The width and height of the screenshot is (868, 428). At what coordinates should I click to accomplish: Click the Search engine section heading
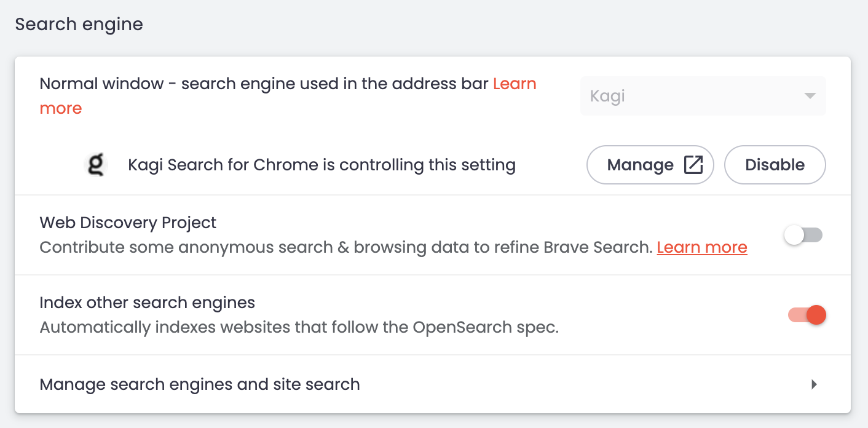[x=79, y=25]
